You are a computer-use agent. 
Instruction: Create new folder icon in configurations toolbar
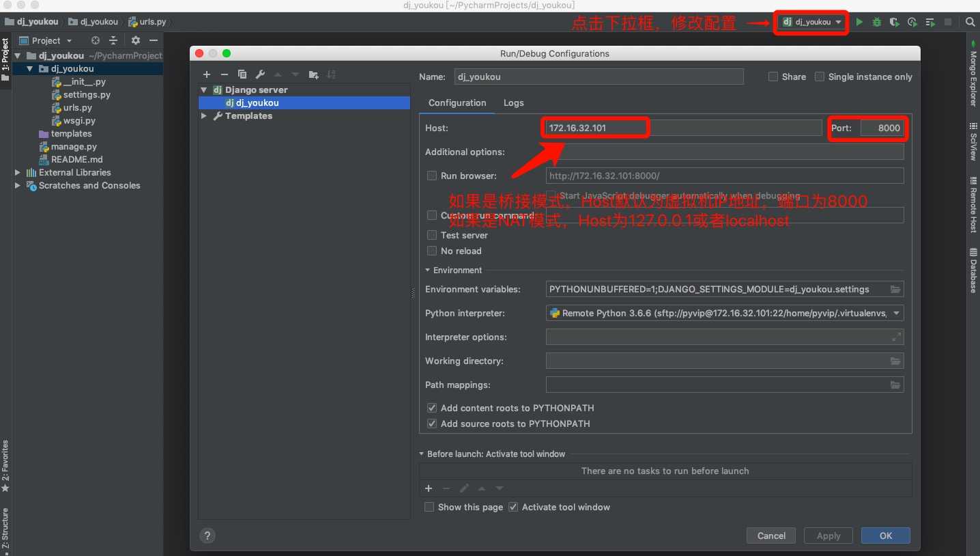click(x=313, y=74)
